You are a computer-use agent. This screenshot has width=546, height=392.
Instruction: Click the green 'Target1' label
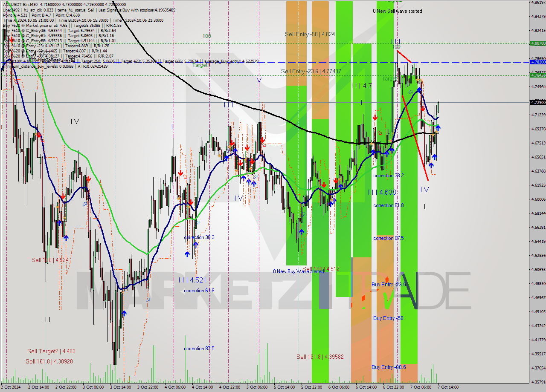201,65
